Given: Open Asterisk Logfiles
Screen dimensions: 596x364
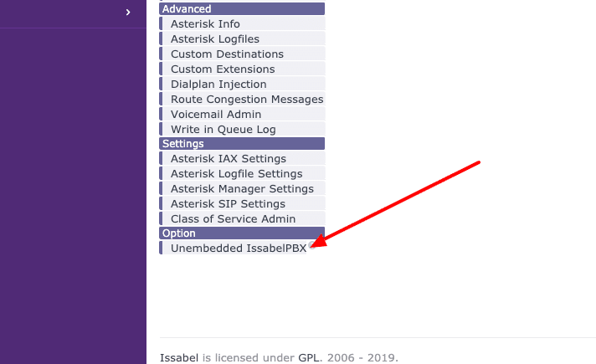Looking at the screenshot, I should [x=214, y=39].
